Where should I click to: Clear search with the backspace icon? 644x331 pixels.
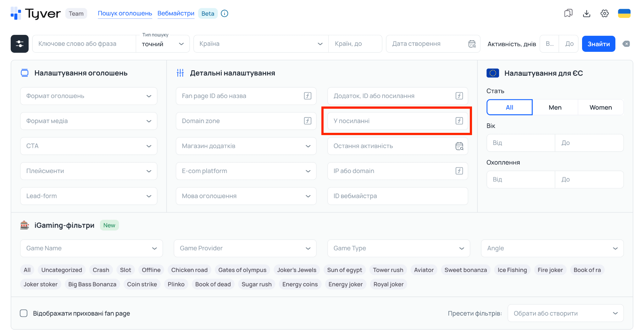(x=626, y=44)
